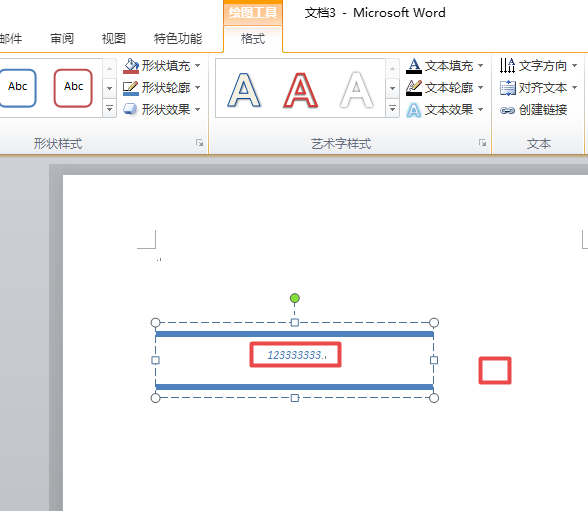
Task: Apply the blue outline WordArt A style
Action: [244, 90]
